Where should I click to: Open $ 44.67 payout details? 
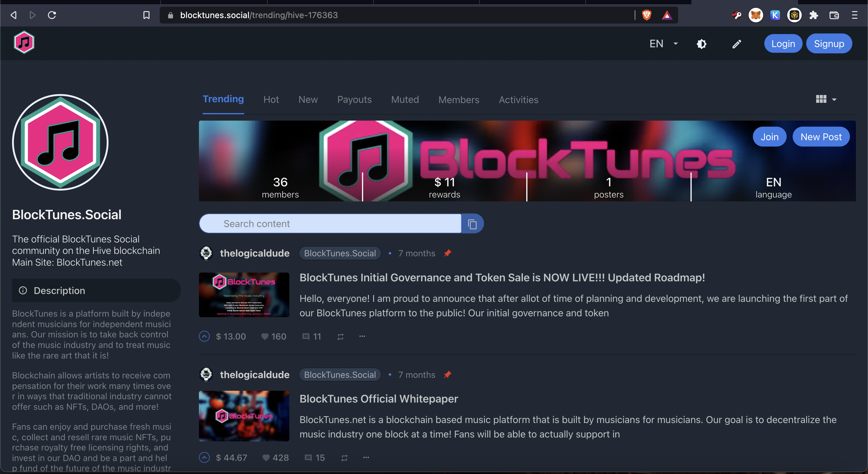click(231, 457)
